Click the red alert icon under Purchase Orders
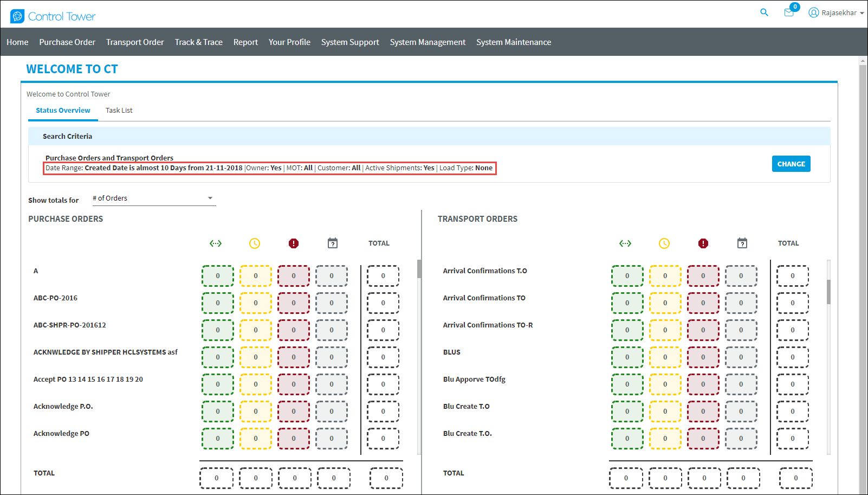 point(294,243)
